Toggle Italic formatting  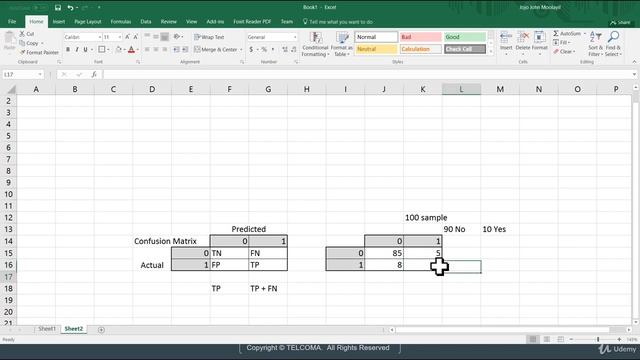[77, 49]
